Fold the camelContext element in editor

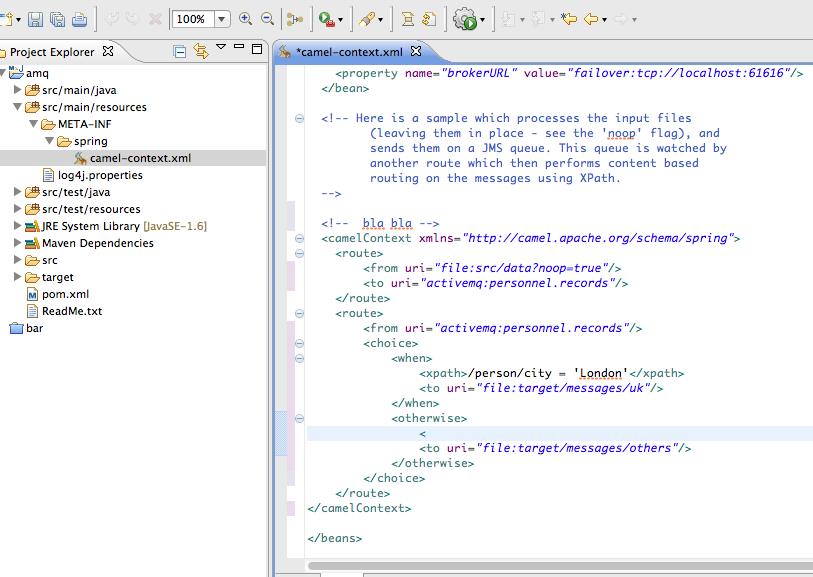click(x=299, y=238)
